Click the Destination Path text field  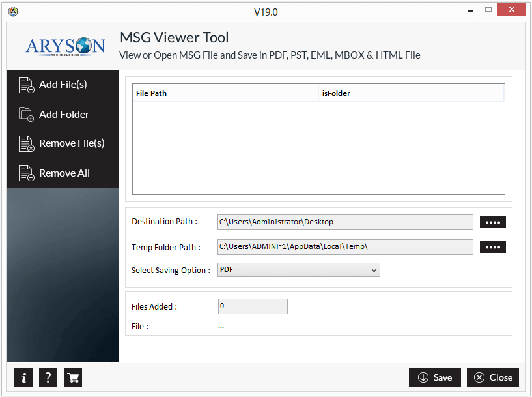(345, 222)
